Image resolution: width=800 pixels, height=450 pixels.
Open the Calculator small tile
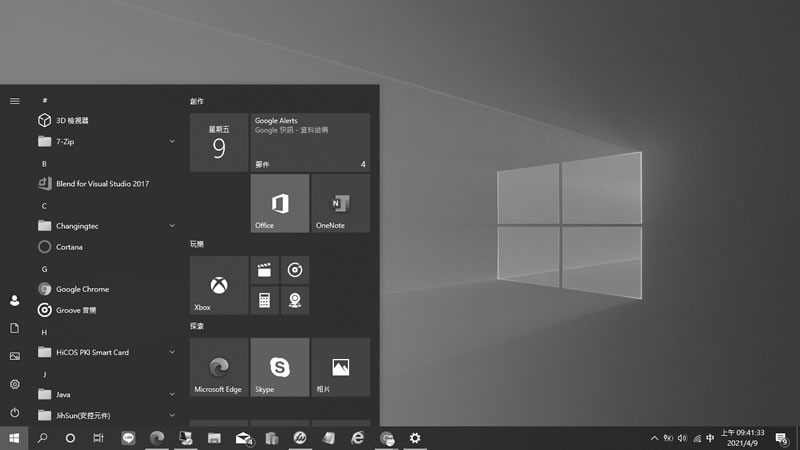(264, 300)
